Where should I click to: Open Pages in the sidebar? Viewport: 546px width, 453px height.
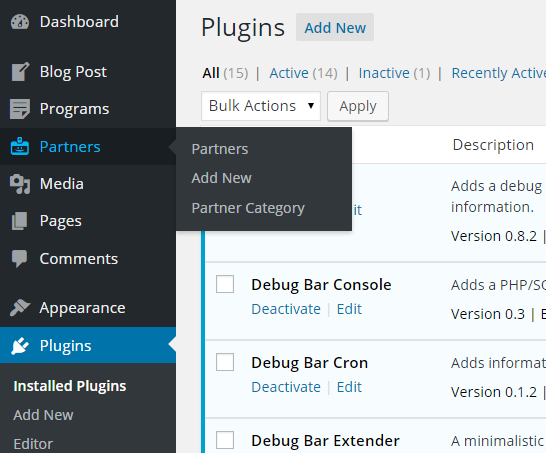pyautogui.click(x=88, y=221)
